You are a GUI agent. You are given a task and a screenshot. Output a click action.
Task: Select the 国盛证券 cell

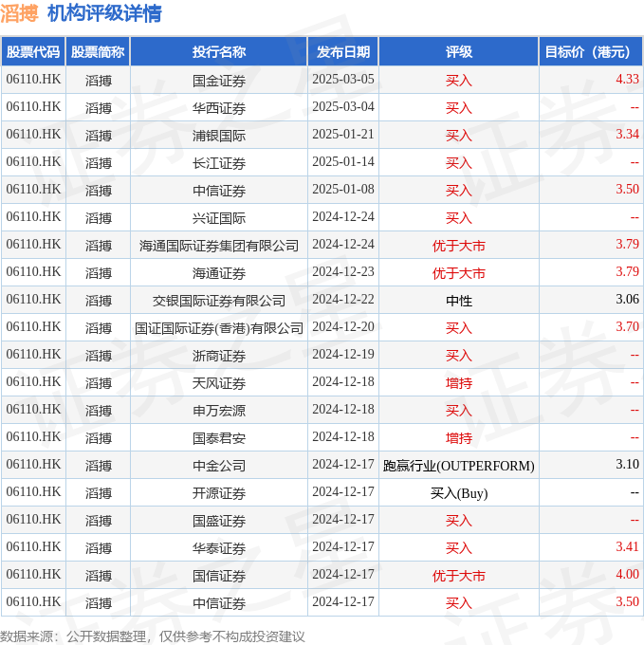point(219,520)
